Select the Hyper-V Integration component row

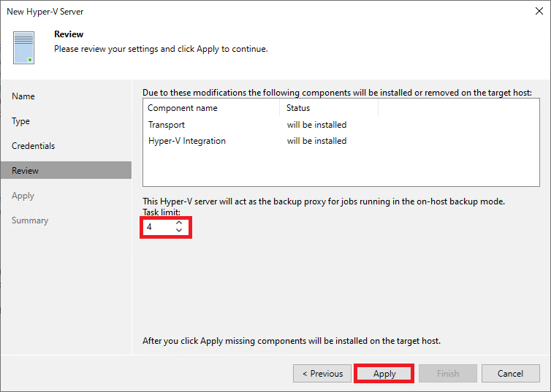click(x=187, y=141)
